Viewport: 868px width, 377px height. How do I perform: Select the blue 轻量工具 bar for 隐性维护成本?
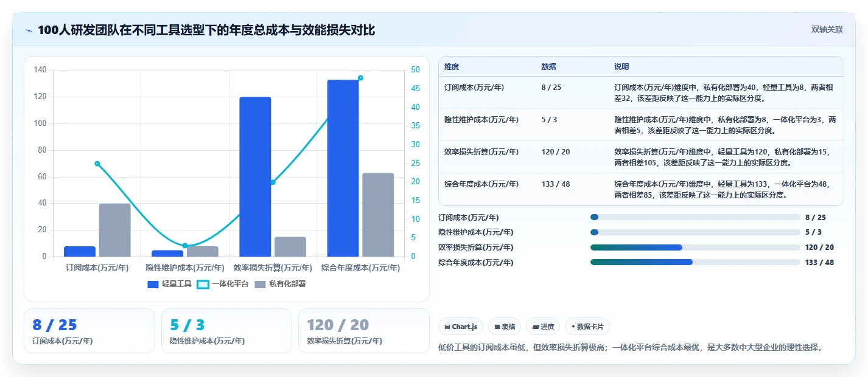(167, 254)
